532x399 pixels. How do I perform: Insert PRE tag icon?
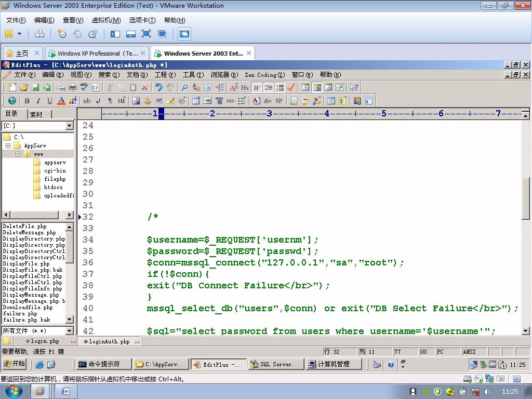[230, 100]
